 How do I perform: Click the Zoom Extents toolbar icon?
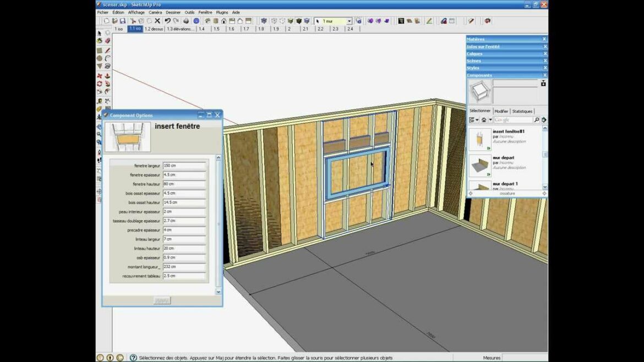pos(100,141)
